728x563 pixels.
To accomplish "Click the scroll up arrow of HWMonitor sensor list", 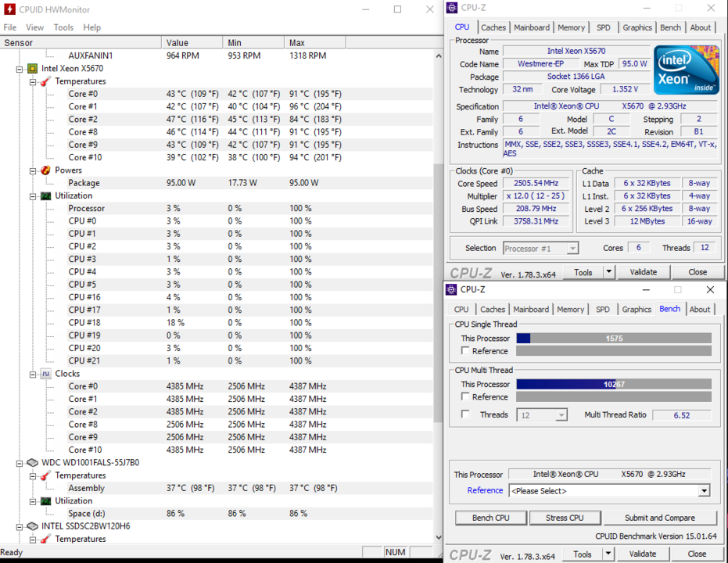I will tap(439, 56).
